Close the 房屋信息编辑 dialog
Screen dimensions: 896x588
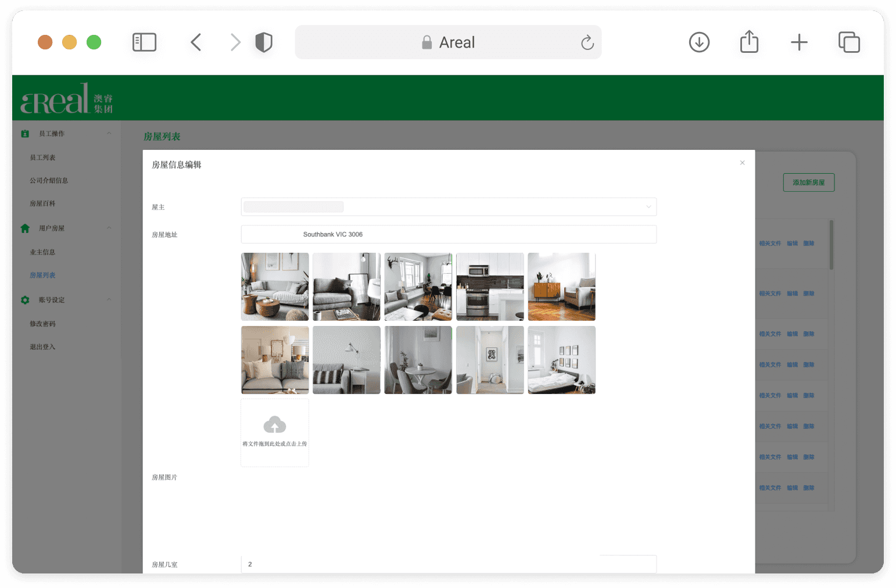[x=742, y=163]
